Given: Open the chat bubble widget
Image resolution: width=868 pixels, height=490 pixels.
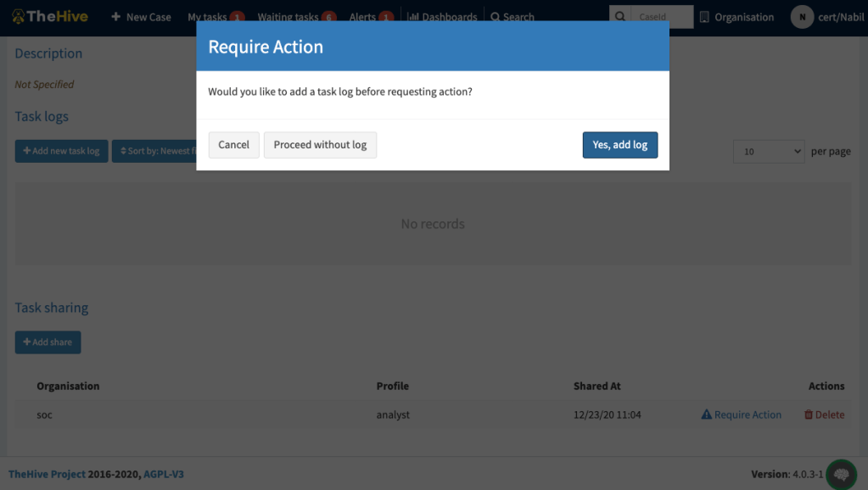Looking at the screenshot, I should pyautogui.click(x=841, y=475).
